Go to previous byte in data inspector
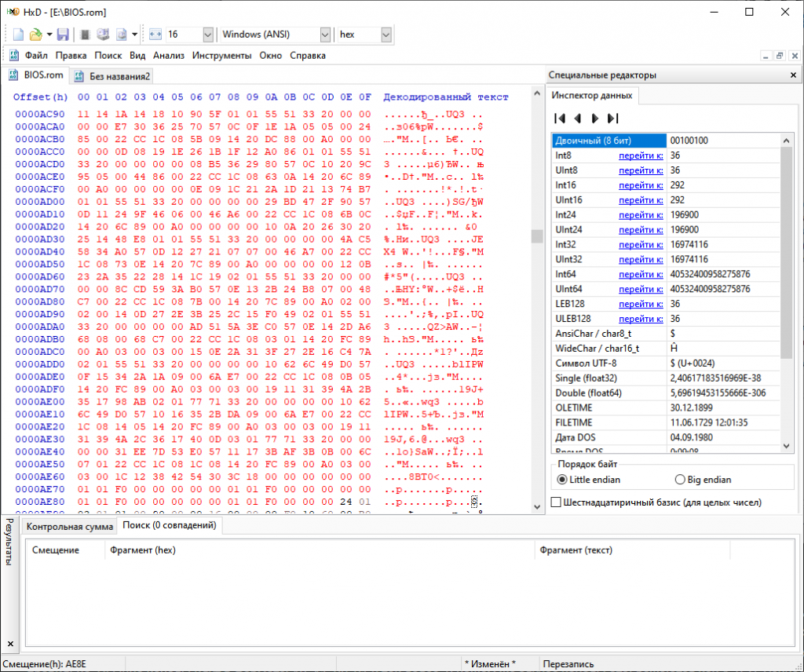 [577, 119]
